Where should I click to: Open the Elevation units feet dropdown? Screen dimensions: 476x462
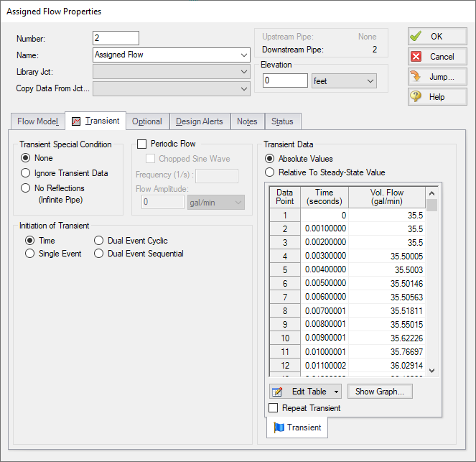[x=370, y=81]
